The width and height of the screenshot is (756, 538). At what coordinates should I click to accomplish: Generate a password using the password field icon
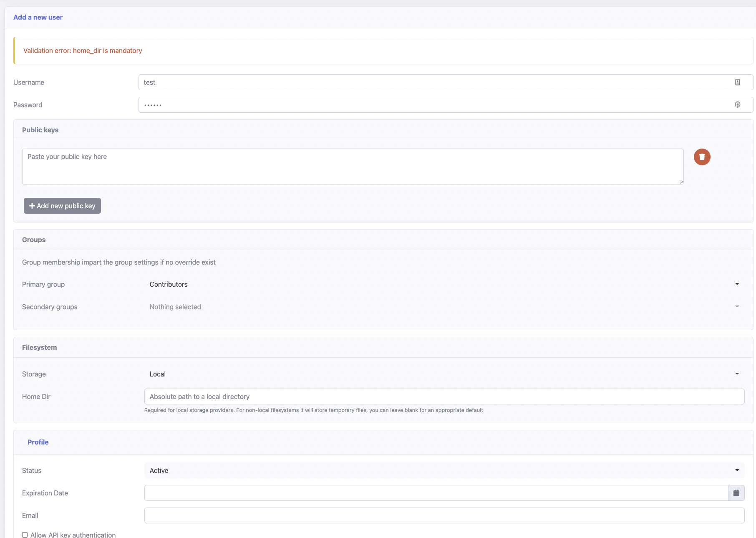(737, 105)
